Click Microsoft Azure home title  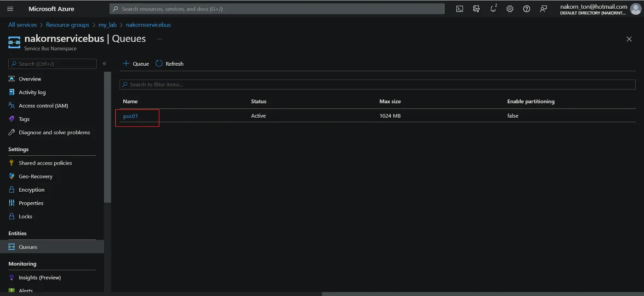tap(51, 9)
